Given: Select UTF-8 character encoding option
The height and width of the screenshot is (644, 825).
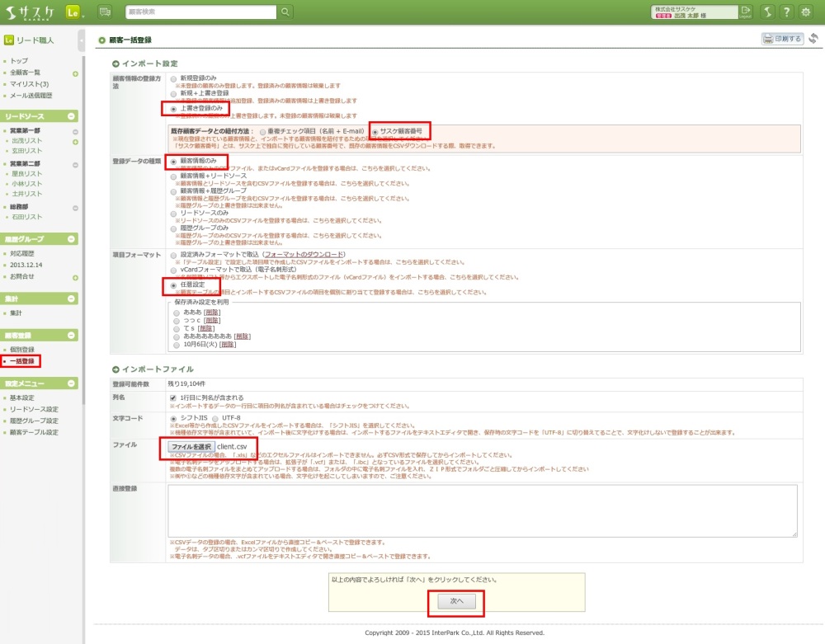Looking at the screenshot, I should pos(214,418).
